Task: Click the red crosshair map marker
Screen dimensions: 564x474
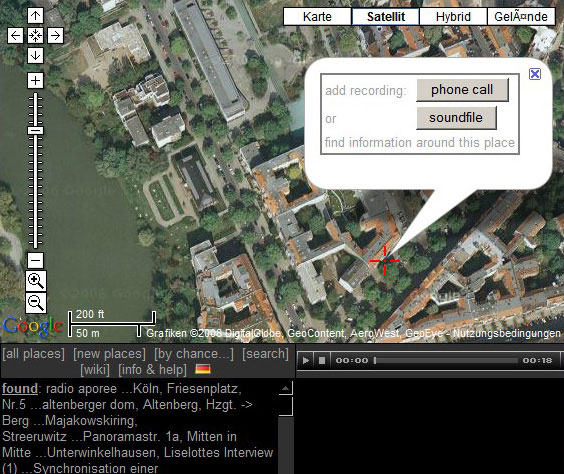Action: pos(385,261)
